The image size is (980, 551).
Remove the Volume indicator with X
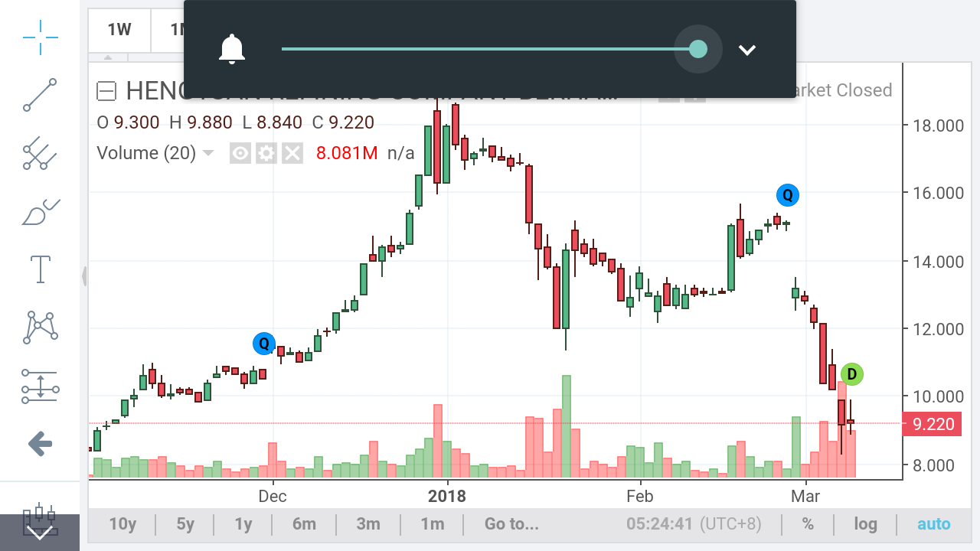click(x=292, y=154)
